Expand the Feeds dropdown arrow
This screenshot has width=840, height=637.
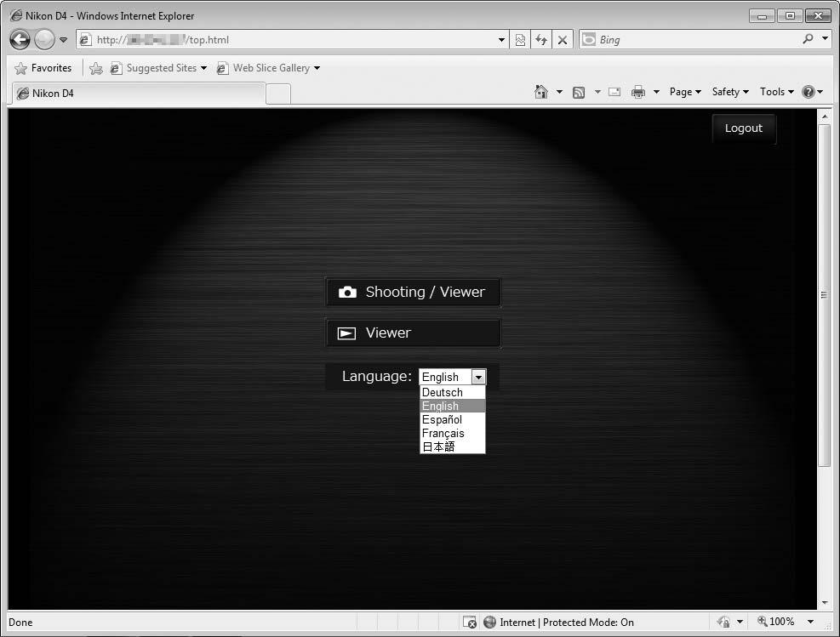[x=597, y=92]
